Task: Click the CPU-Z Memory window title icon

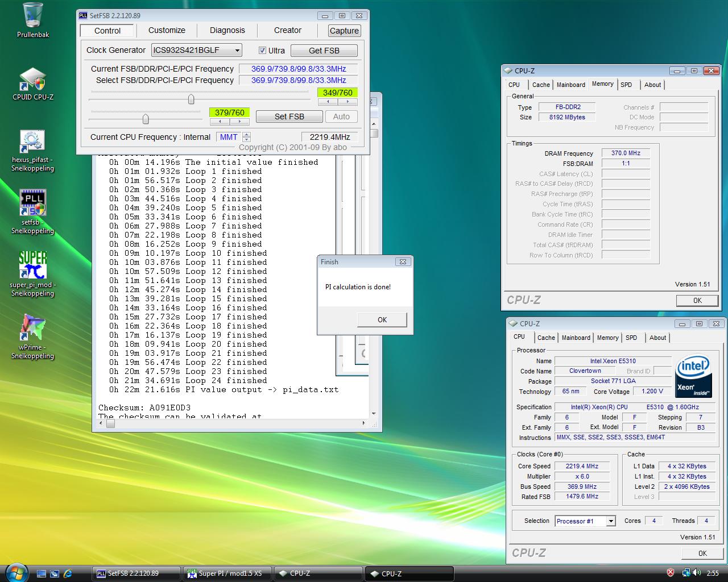Action: [x=508, y=71]
